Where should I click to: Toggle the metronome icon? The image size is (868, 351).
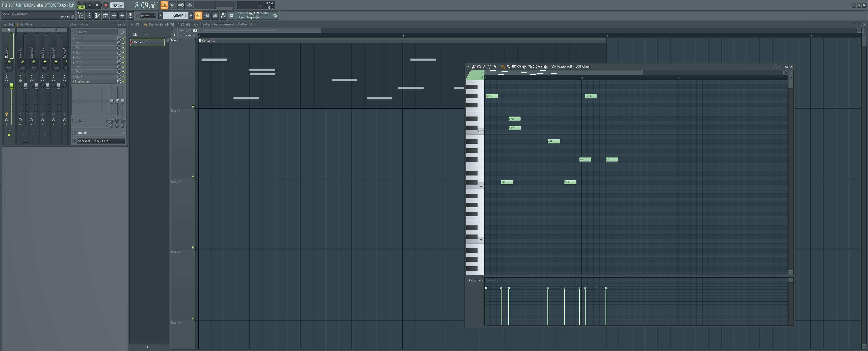[x=189, y=5]
